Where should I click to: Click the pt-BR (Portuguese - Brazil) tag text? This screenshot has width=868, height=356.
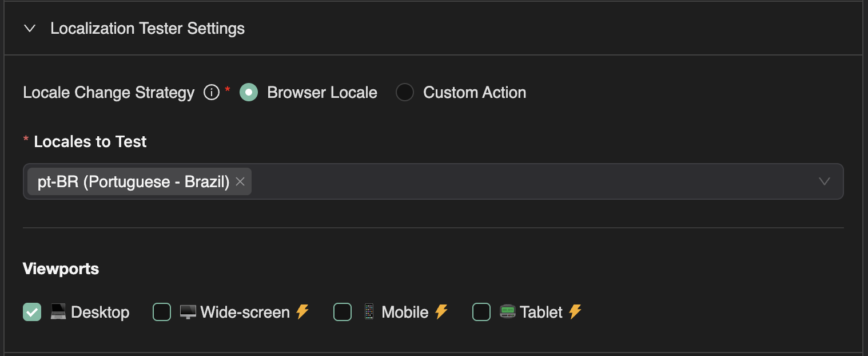(133, 181)
